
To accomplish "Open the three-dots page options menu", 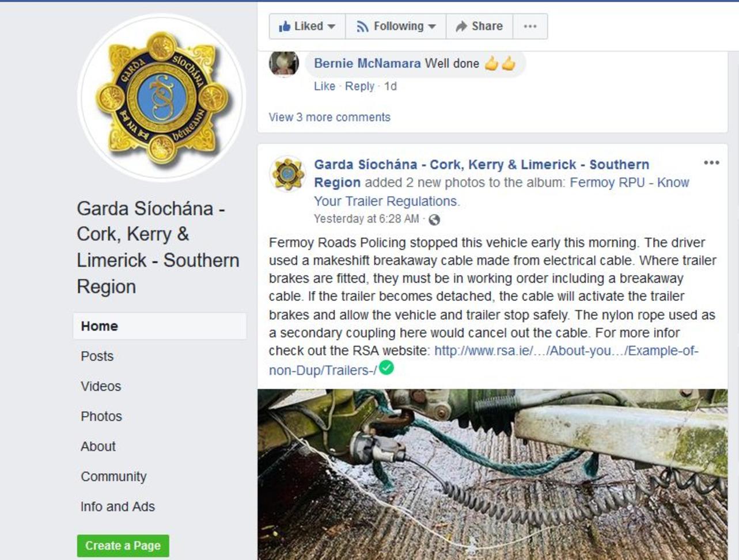I will click(530, 26).
